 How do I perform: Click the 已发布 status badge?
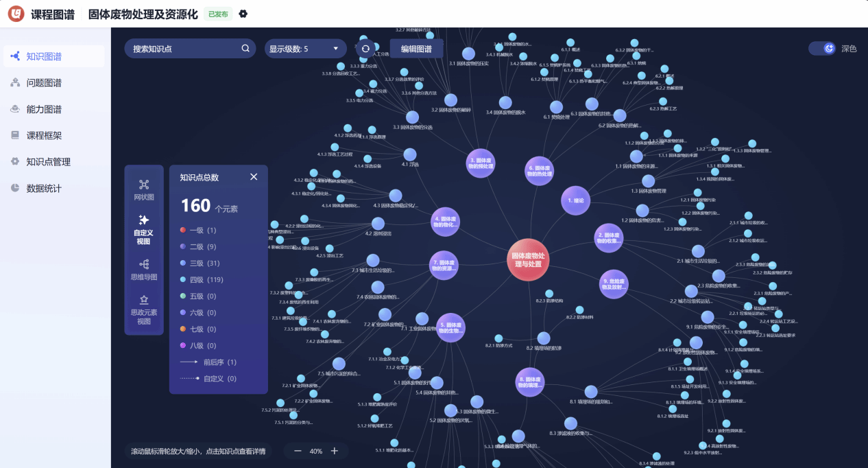[x=217, y=14]
